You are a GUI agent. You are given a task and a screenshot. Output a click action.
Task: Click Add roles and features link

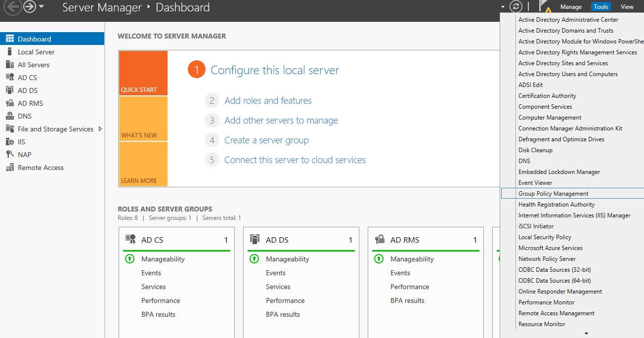[x=268, y=101]
